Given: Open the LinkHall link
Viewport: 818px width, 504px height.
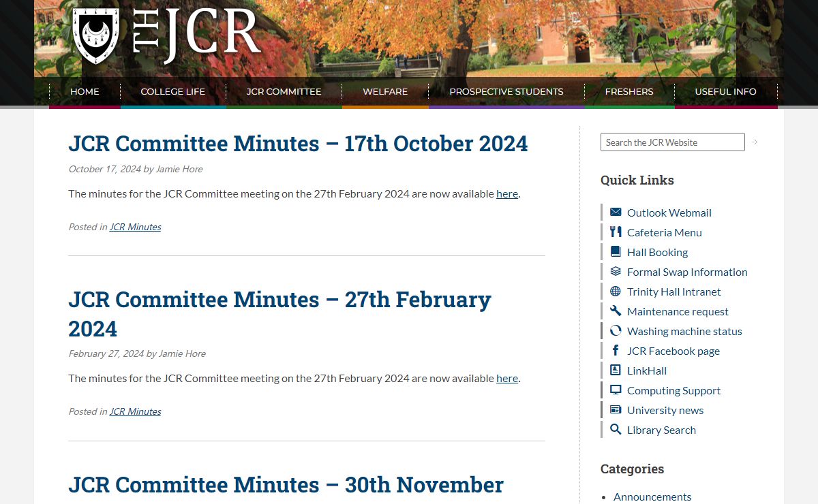Looking at the screenshot, I should click(x=647, y=371).
